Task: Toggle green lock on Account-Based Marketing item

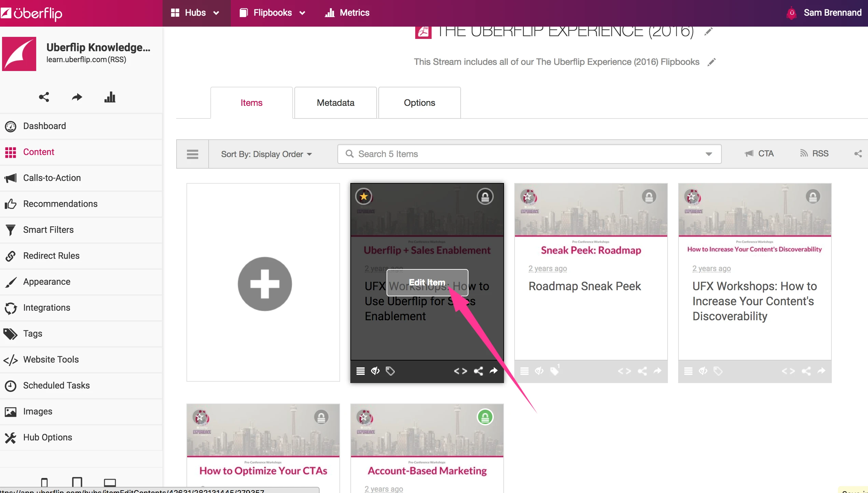Action: click(485, 417)
